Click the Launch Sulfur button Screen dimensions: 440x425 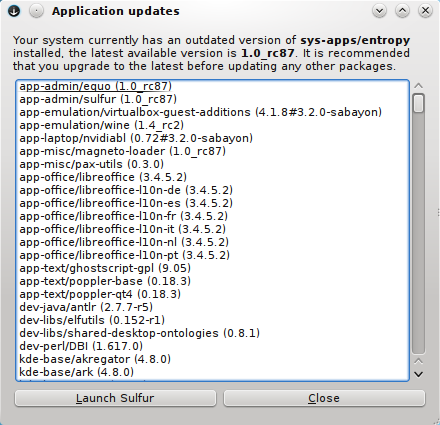click(115, 398)
